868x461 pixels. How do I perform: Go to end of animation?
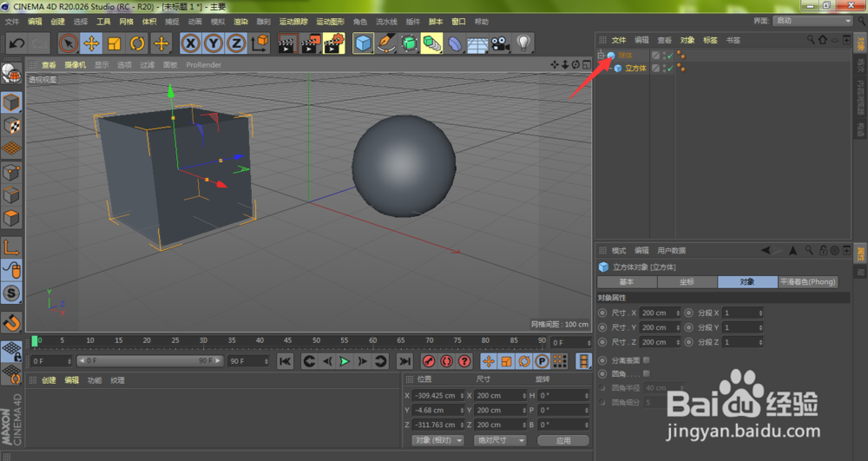(x=404, y=361)
